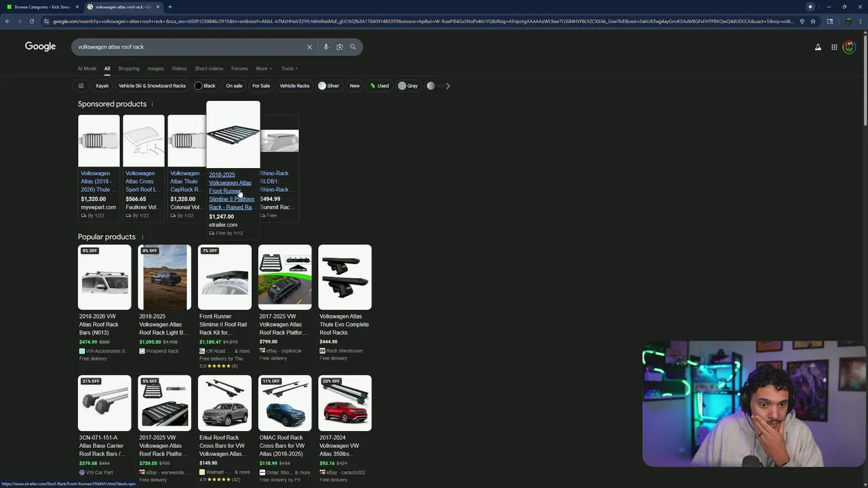Bookmark this page with the star icon
Image resolution: width=868 pixels, height=488 pixels.
point(813,21)
